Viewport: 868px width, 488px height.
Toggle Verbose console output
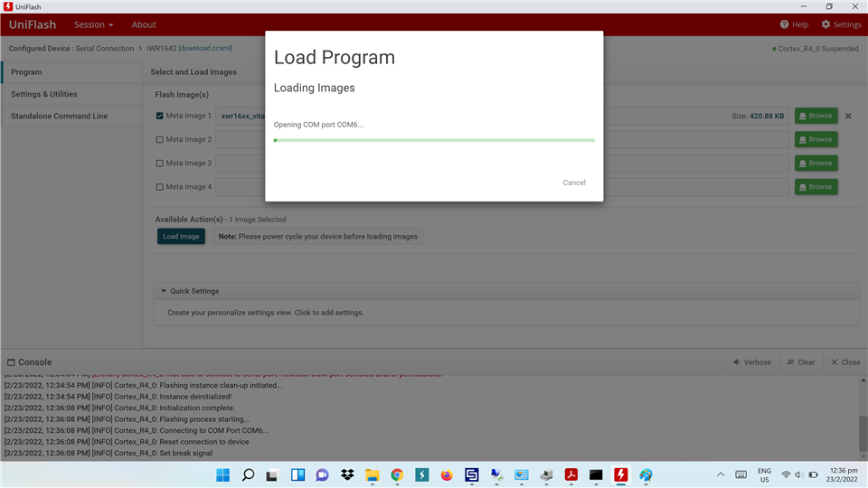(x=752, y=362)
